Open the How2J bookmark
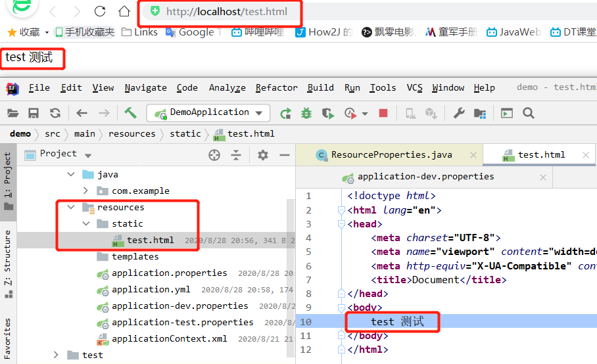This screenshot has width=597, height=364. (x=323, y=32)
